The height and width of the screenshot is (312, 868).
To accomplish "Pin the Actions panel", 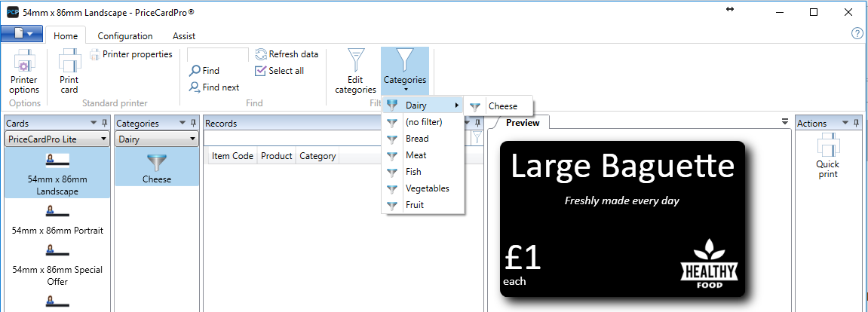I will click(x=857, y=123).
